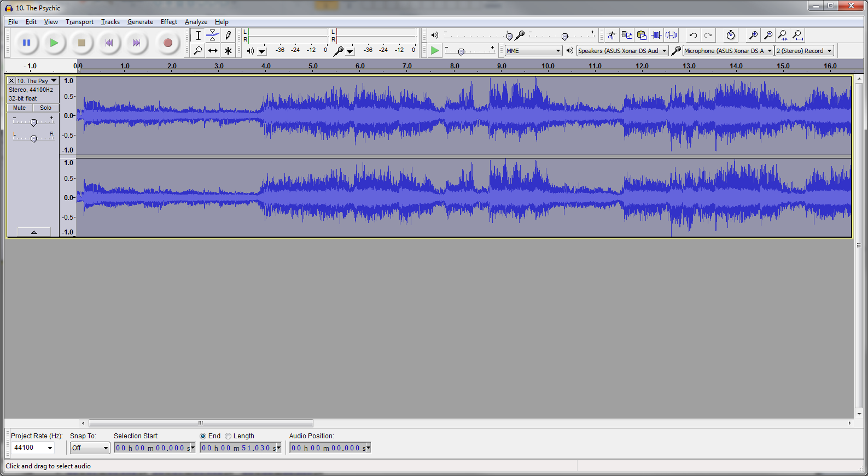This screenshot has width=868, height=476.
Task: Skip to end of the track
Action: (x=136, y=43)
